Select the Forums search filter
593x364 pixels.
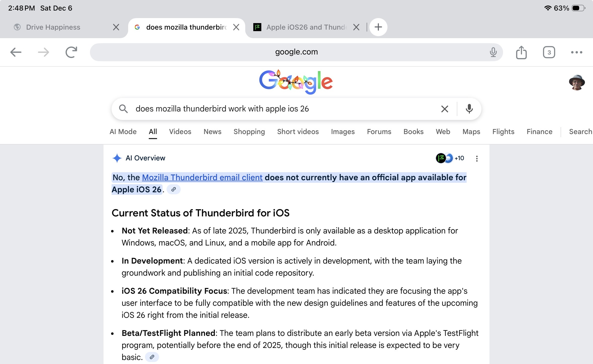(x=379, y=132)
